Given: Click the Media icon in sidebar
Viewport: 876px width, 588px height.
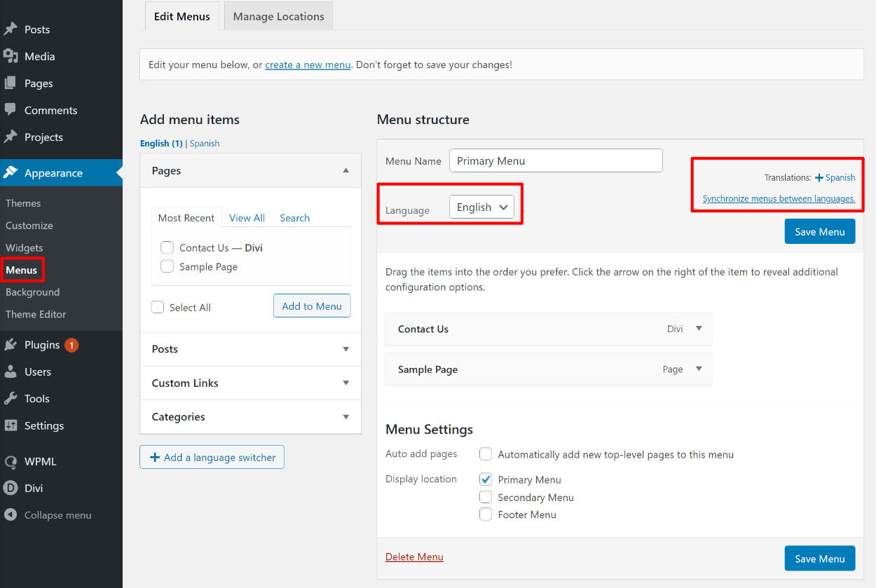Looking at the screenshot, I should (x=11, y=56).
